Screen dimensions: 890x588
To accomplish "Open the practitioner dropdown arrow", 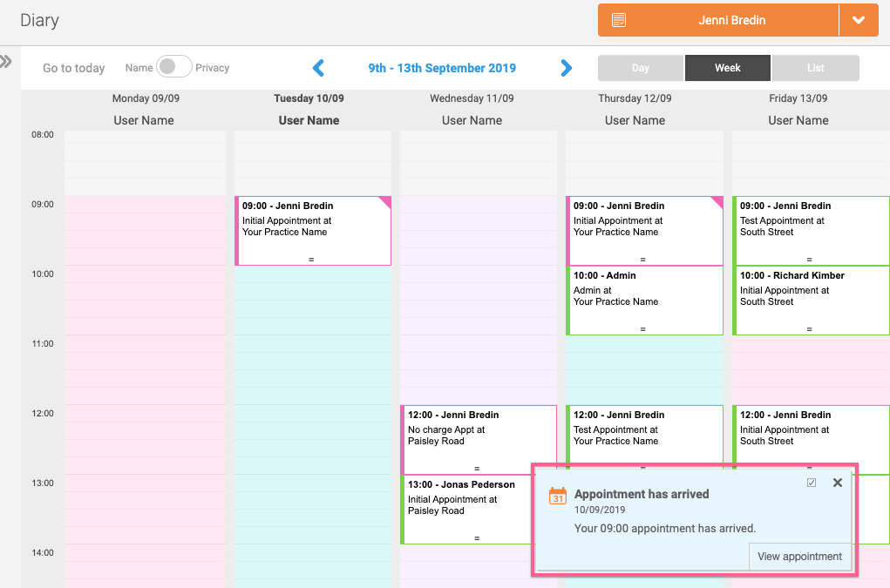I will coord(859,20).
